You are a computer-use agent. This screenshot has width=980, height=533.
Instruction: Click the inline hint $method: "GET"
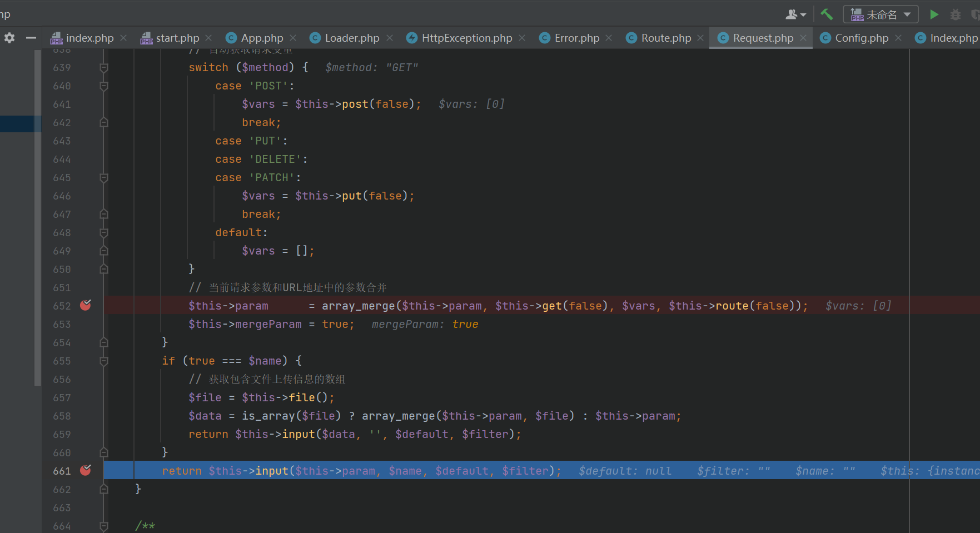(371, 67)
